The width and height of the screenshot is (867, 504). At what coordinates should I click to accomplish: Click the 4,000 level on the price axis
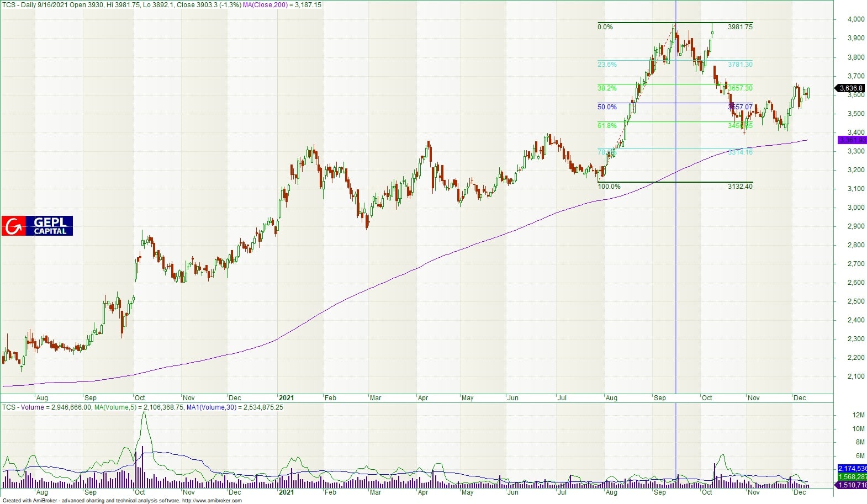click(x=856, y=19)
